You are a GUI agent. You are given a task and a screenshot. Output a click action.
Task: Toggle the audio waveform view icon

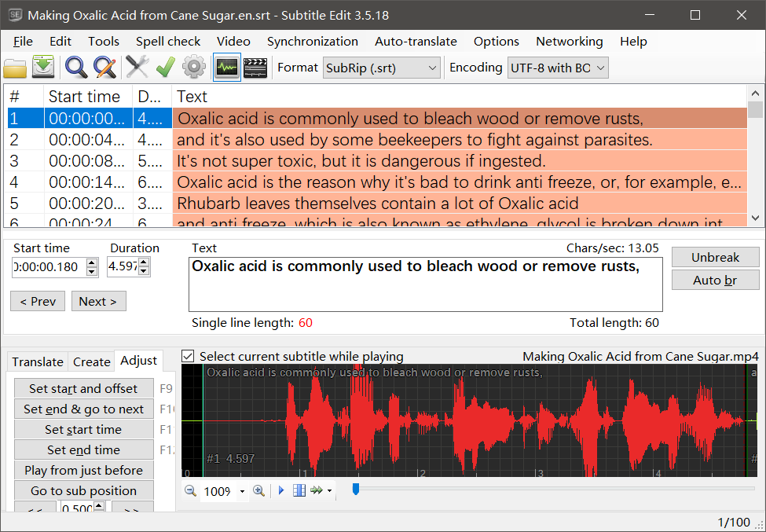[226, 68]
